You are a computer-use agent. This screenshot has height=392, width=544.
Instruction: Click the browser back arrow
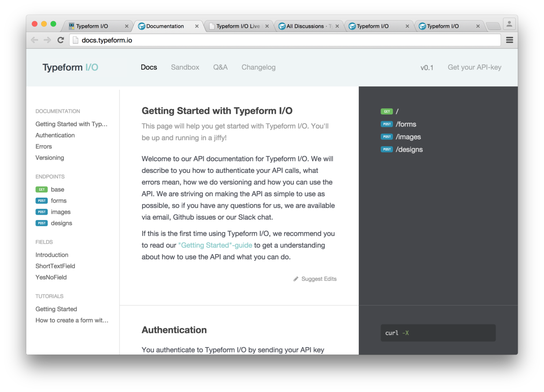click(x=34, y=40)
